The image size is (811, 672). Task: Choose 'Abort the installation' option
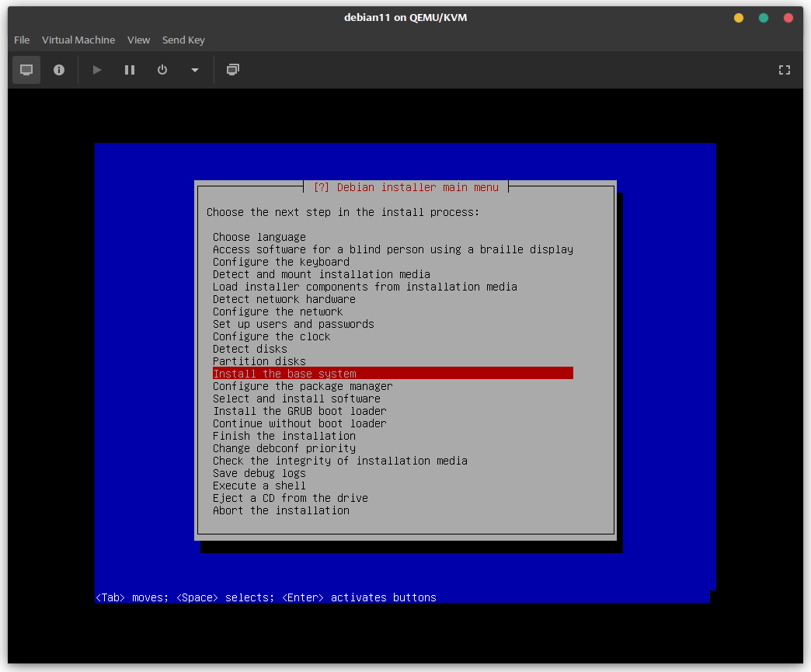click(x=281, y=510)
